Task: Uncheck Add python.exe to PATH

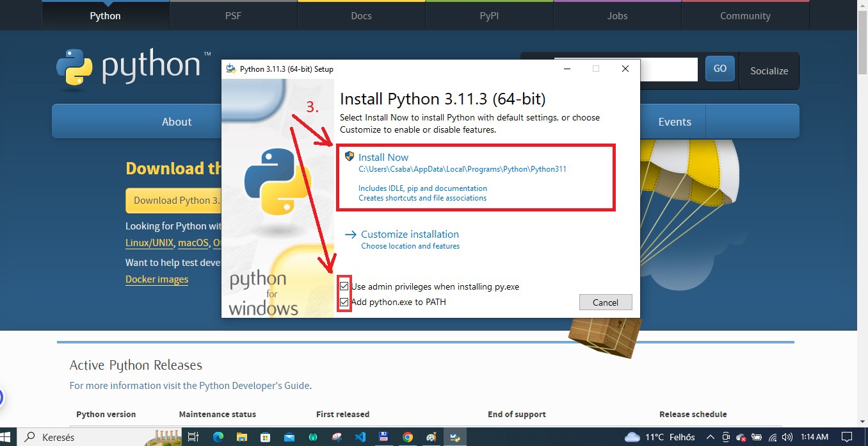Action: [344, 301]
